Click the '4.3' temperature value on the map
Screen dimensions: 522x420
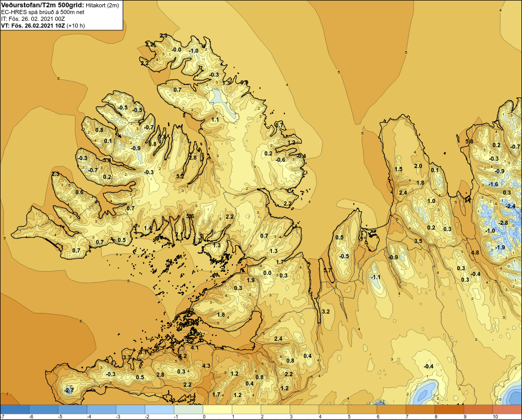click(x=206, y=366)
